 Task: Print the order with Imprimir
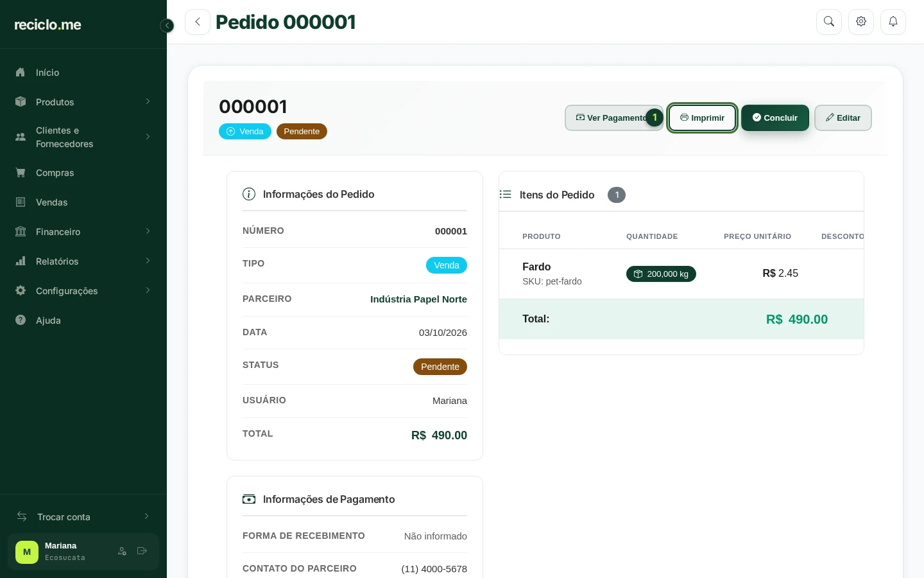coord(702,118)
